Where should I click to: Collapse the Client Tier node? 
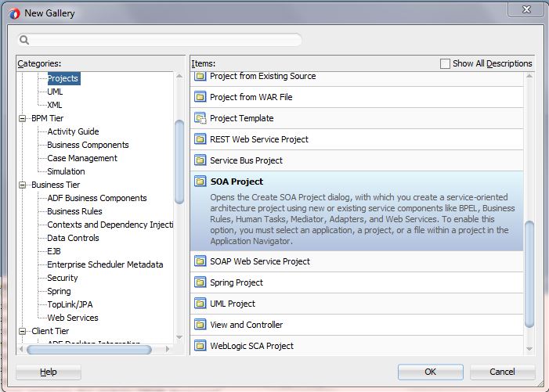click(x=23, y=331)
